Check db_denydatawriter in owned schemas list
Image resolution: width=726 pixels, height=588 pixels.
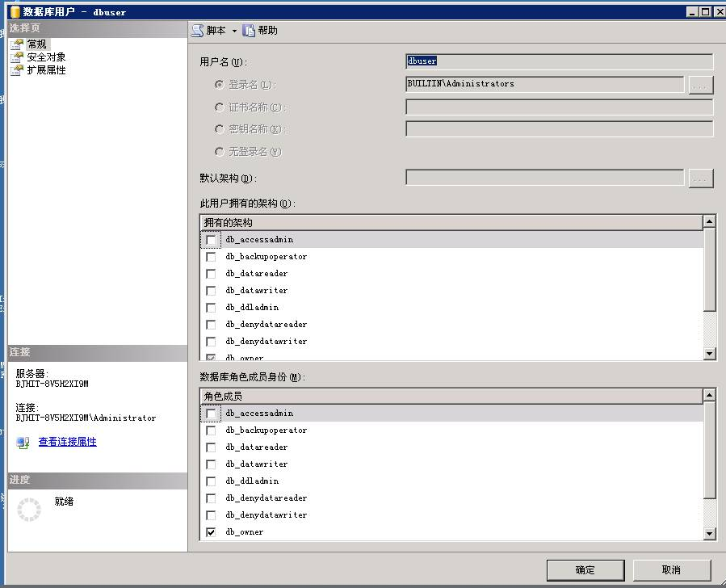(211, 342)
